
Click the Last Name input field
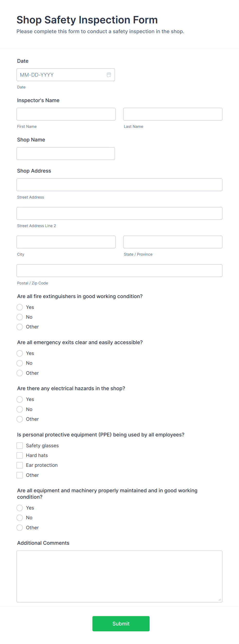point(172,114)
